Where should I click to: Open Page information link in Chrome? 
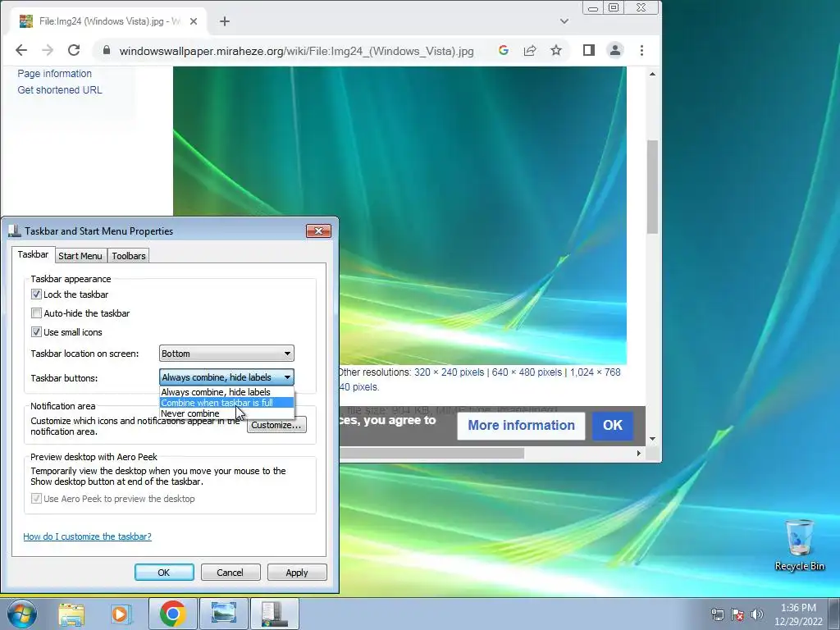tap(55, 73)
